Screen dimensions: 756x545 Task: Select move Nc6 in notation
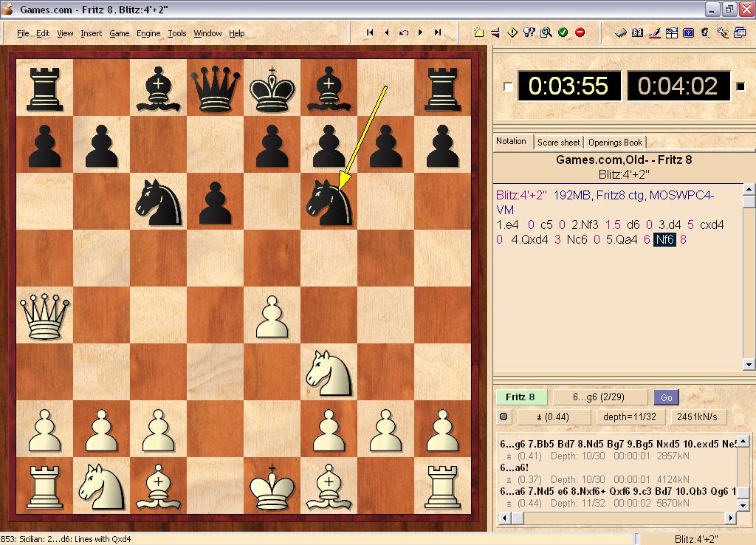pyautogui.click(x=577, y=240)
